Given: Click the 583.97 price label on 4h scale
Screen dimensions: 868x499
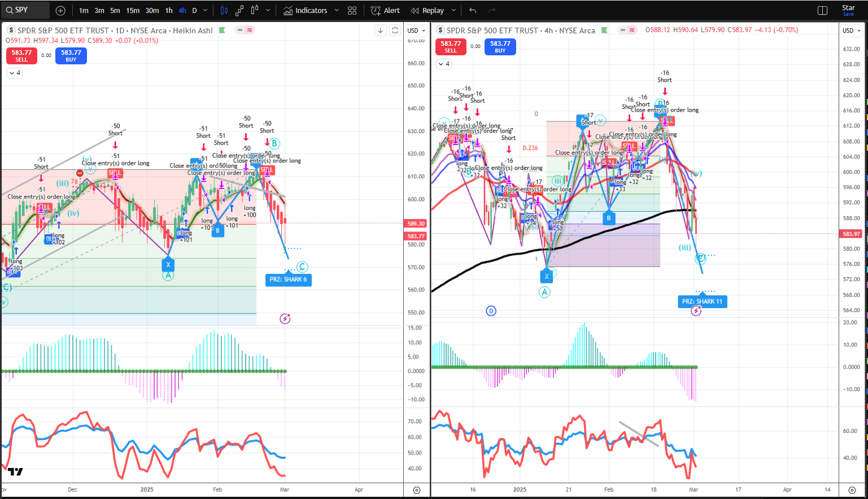Looking at the screenshot, I should point(851,234).
